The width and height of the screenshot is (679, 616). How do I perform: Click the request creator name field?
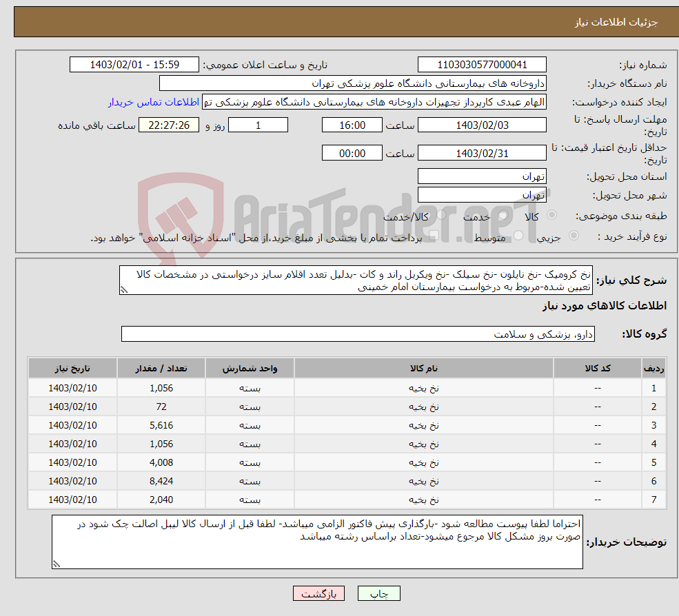point(374,102)
